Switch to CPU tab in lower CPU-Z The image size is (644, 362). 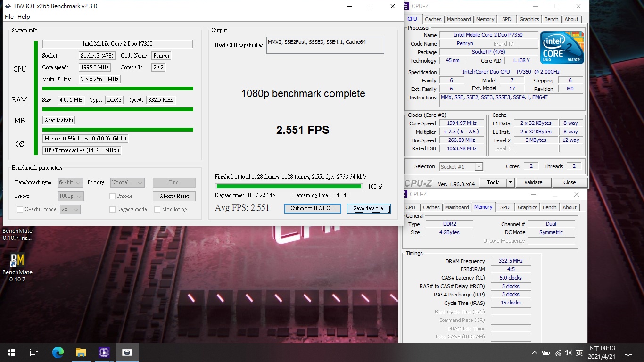coord(411,207)
